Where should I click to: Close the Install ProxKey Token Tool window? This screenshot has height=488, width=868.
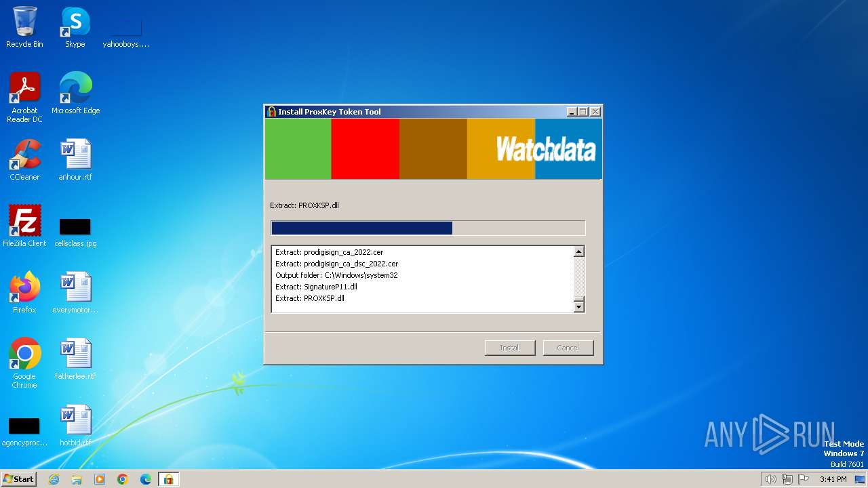coord(595,112)
